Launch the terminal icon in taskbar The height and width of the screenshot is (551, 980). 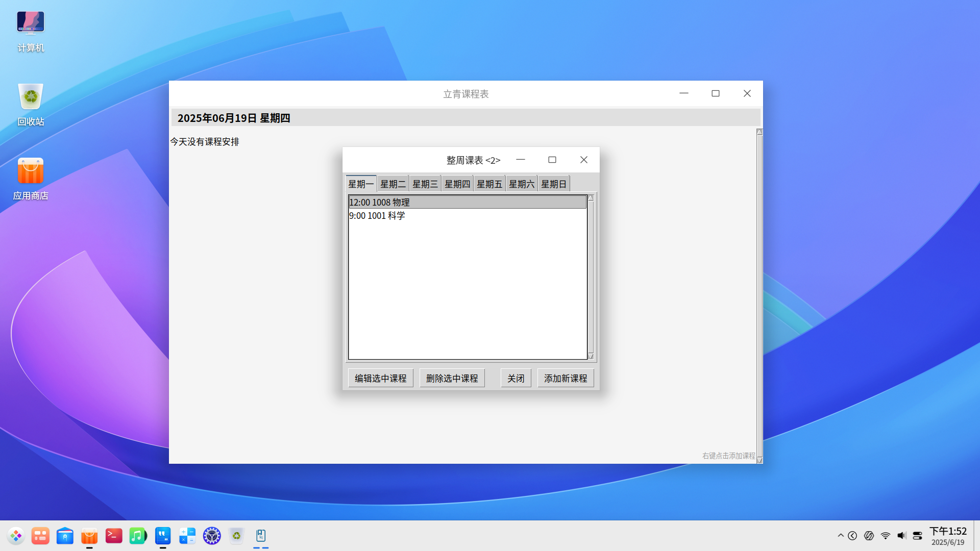114,536
